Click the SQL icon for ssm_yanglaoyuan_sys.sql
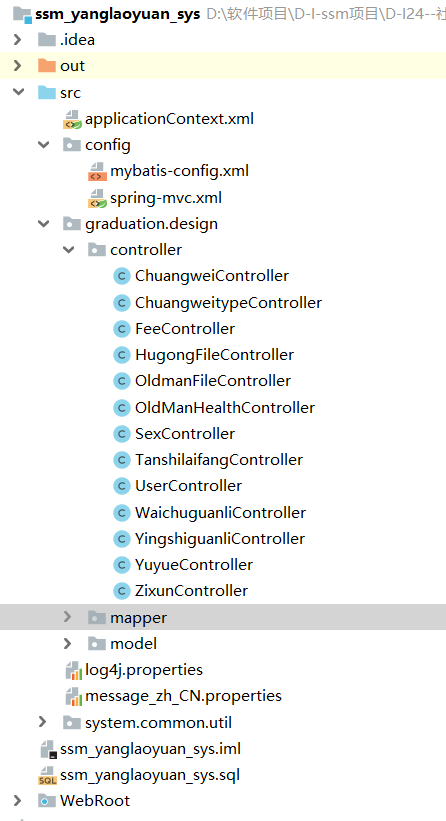This screenshot has width=446, height=821. click(x=48, y=775)
